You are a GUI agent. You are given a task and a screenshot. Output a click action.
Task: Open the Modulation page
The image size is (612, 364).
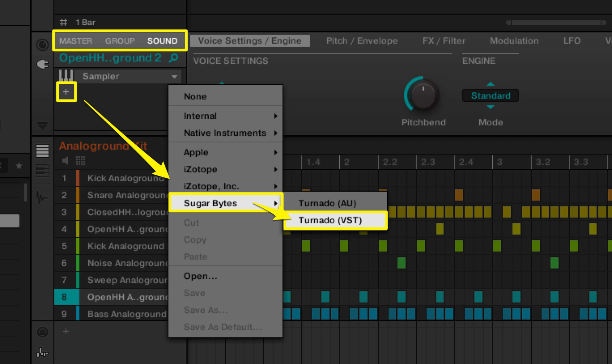[514, 41]
